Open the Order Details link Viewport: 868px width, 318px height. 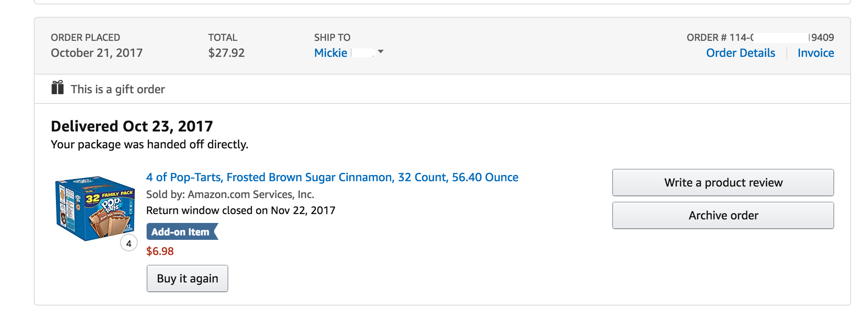741,53
